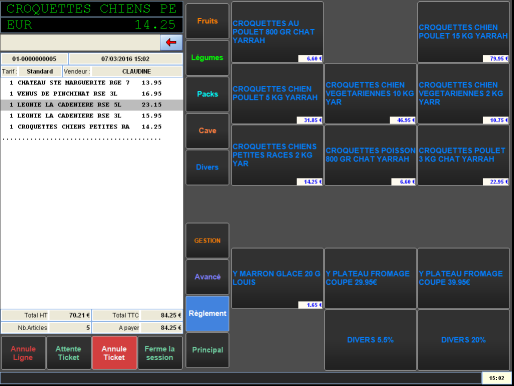The height and width of the screenshot is (386, 514).
Task: Click the CLAUDINE vendeur field
Action: pos(137,71)
